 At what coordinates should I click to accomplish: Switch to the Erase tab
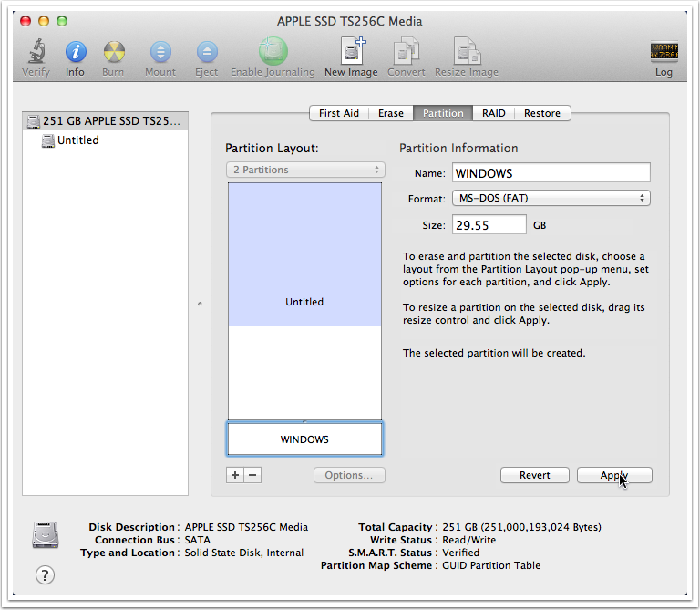(x=391, y=113)
